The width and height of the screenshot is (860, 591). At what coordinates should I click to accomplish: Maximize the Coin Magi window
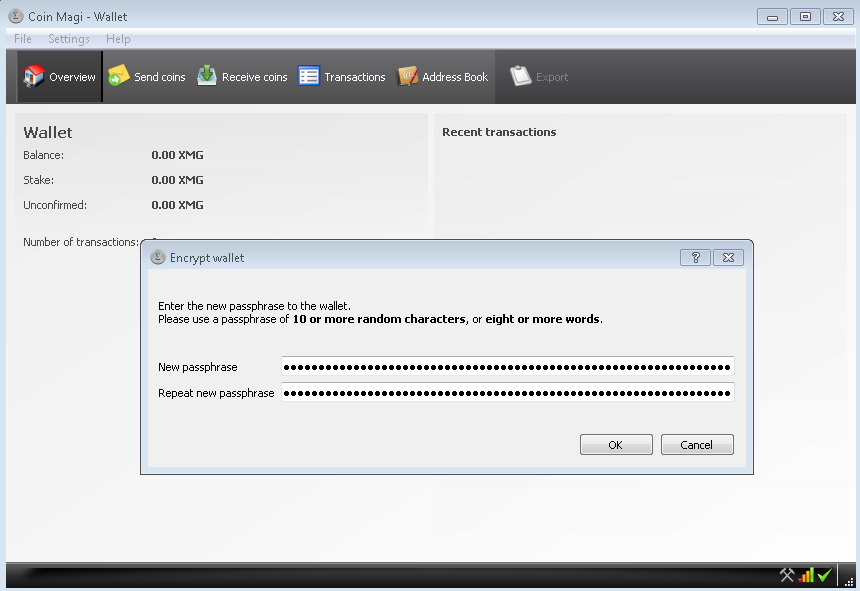pyautogui.click(x=805, y=17)
